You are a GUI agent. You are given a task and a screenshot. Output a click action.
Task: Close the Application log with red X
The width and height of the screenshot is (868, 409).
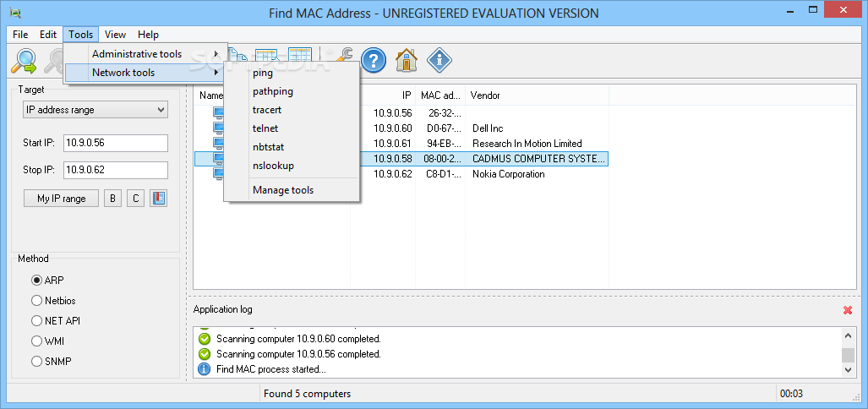[848, 310]
